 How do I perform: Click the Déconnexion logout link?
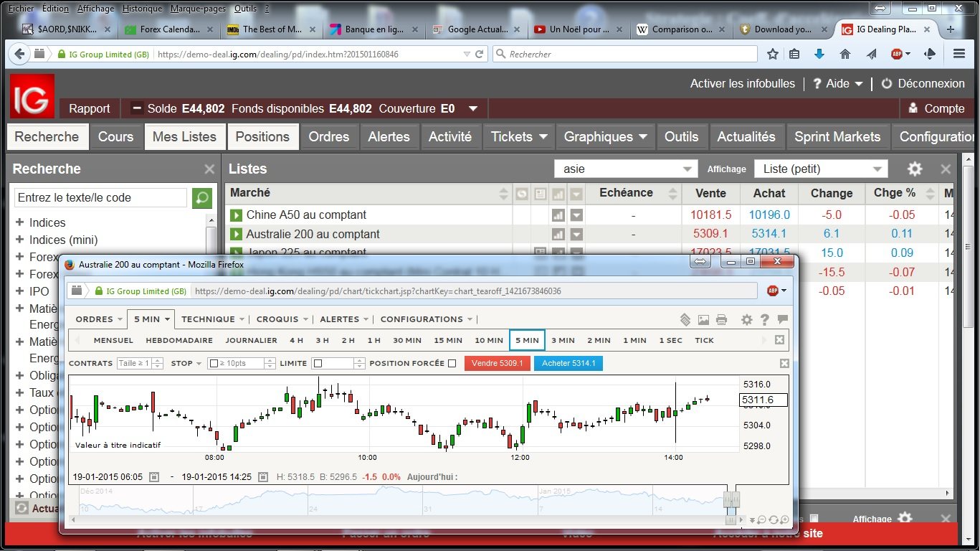(x=923, y=84)
